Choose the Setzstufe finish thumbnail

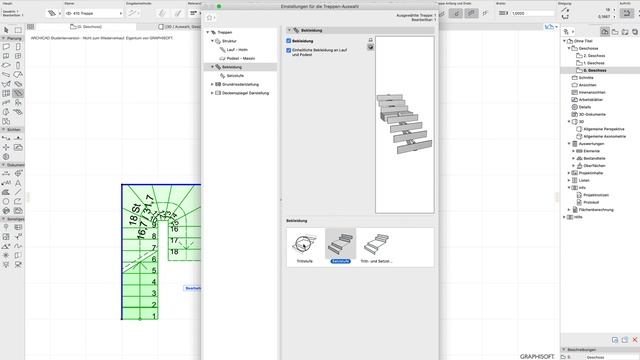click(340, 246)
